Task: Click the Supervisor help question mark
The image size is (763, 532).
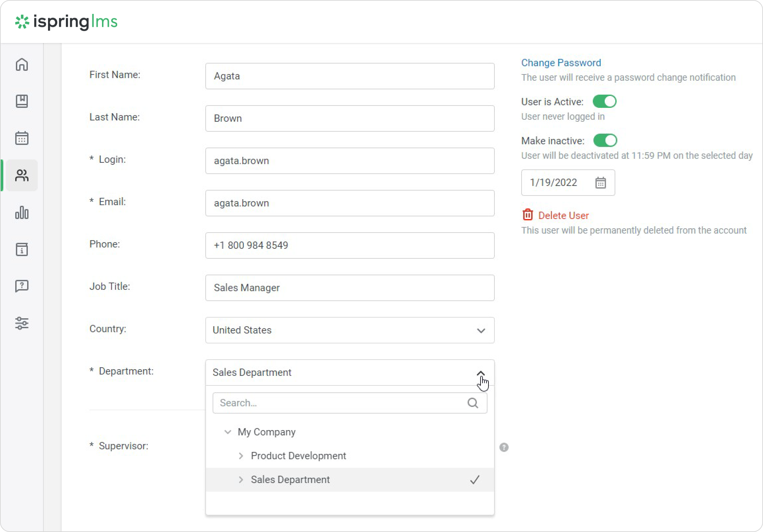Action: 504,447
